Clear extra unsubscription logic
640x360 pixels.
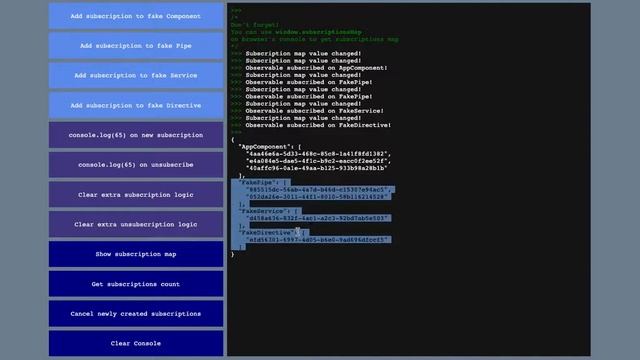136,224
